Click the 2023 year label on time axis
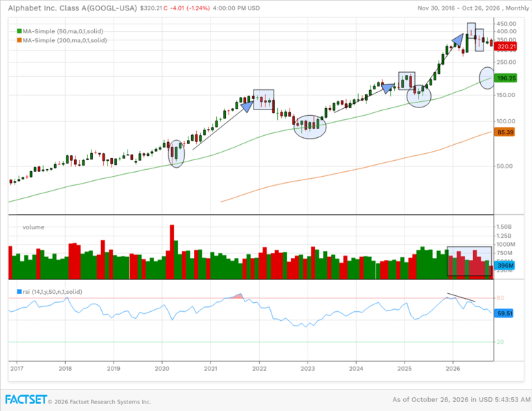This screenshot has width=532, height=411. [x=308, y=369]
